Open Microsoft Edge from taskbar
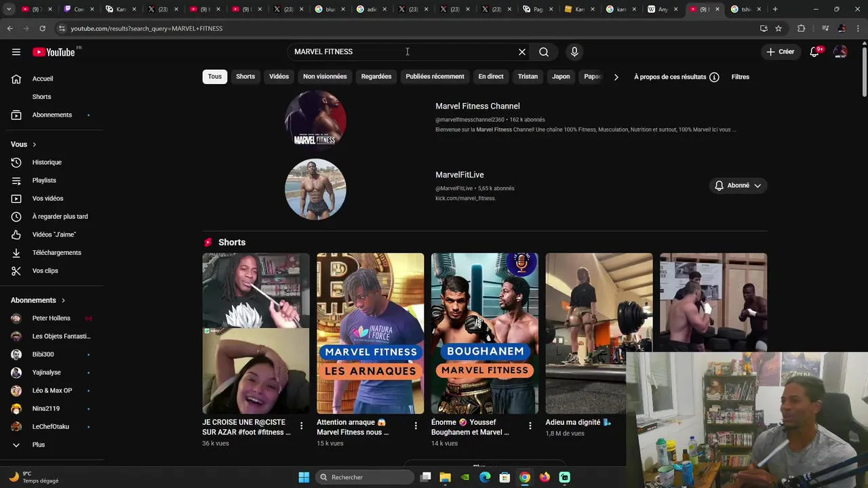The image size is (868, 488). [x=485, y=477]
